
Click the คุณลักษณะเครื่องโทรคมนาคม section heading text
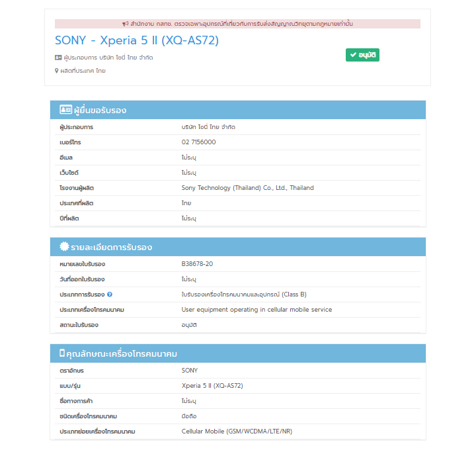pos(122,353)
